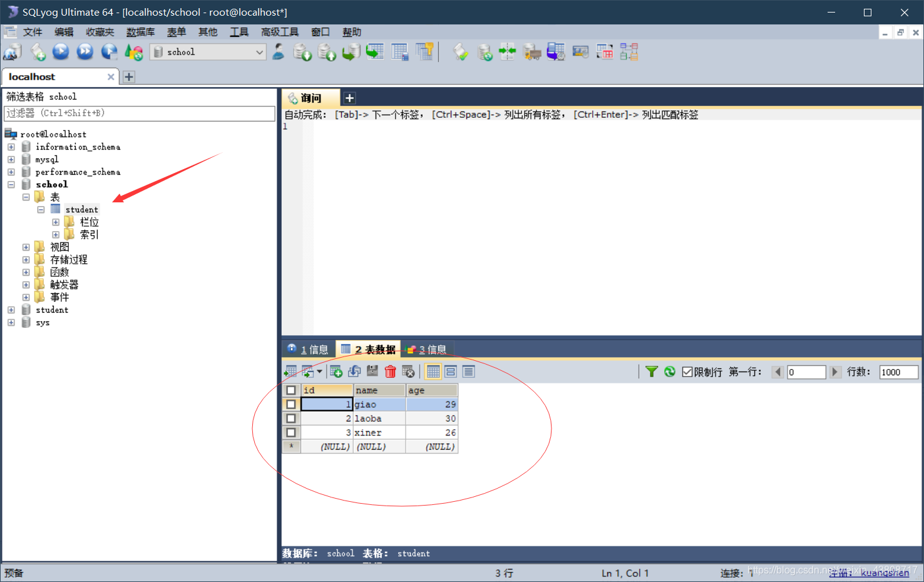Screen dimensions: 924x582
Task: Click the next page arrow by 行数
Action: click(x=834, y=372)
